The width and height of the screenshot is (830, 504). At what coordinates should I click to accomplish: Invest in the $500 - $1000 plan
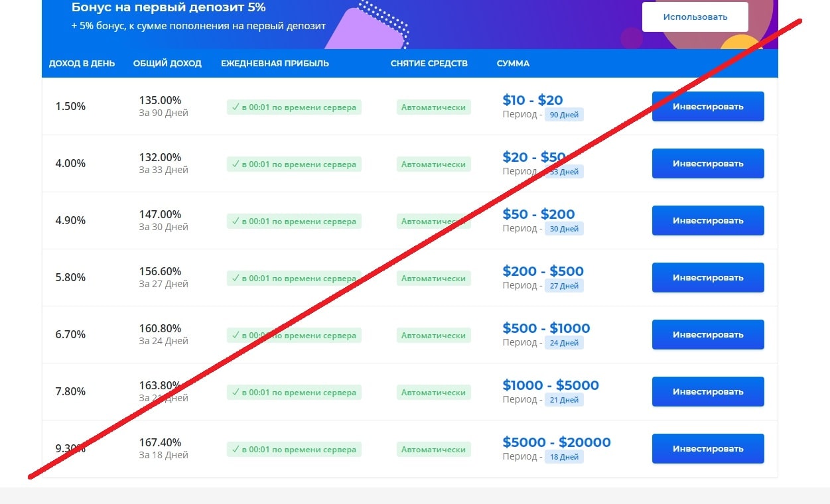(x=708, y=335)
